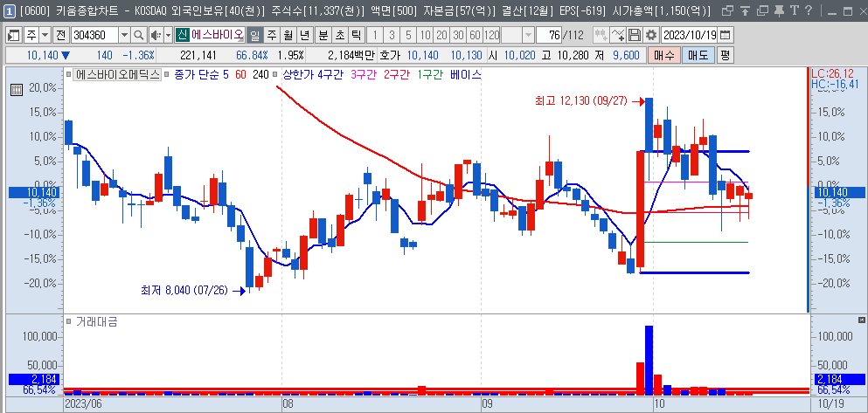Click the 거래대금 panel label
This screenshot has width=868, height=413.
coord(96,322)
